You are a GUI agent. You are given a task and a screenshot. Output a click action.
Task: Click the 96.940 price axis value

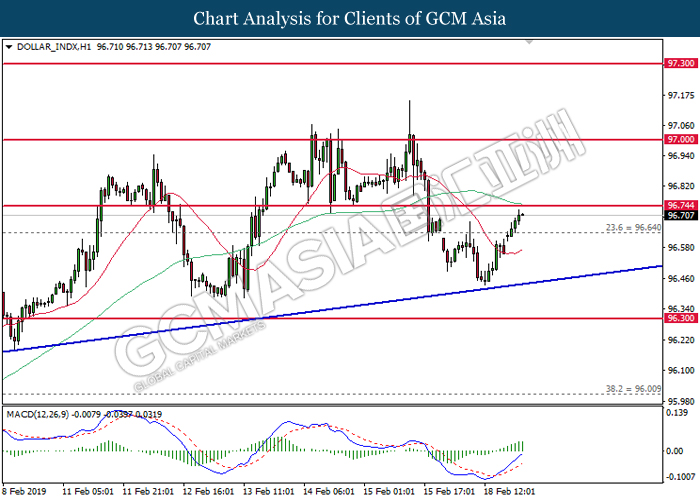[x=681, y=156]
